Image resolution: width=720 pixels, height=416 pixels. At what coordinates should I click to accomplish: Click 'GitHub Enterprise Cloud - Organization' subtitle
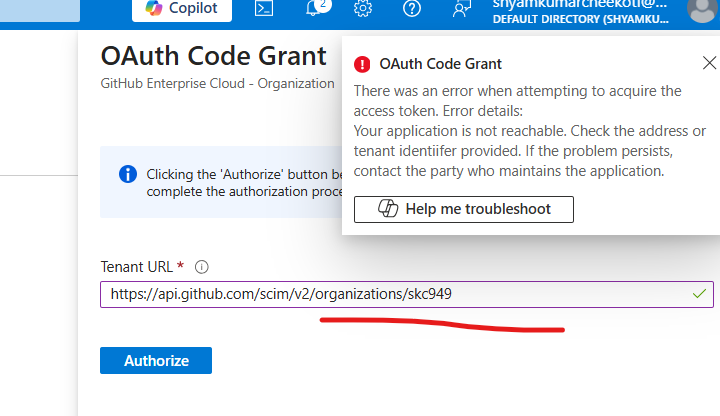click(x=218, y=84)
